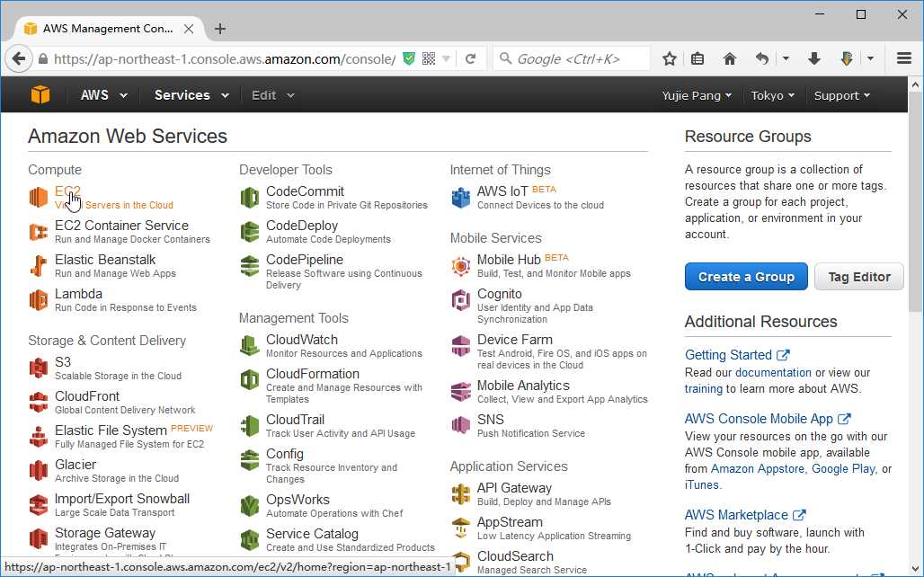Click the Google search input field
The image size is (924, 577).
tap(572, 59)
